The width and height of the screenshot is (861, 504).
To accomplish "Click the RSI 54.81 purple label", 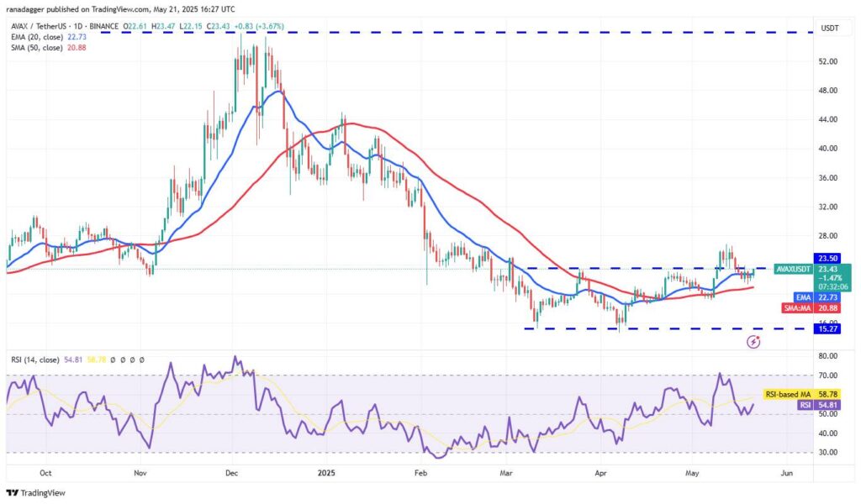I will (819, 405).
